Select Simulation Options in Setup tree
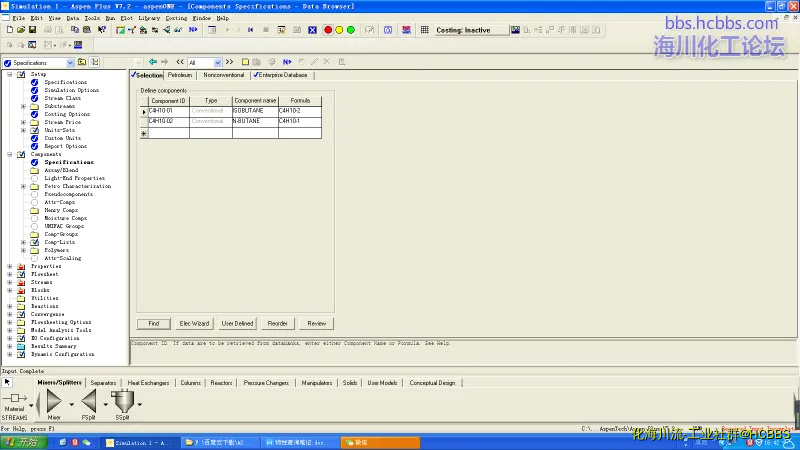 pyautogui.click(x=71, y=90)
